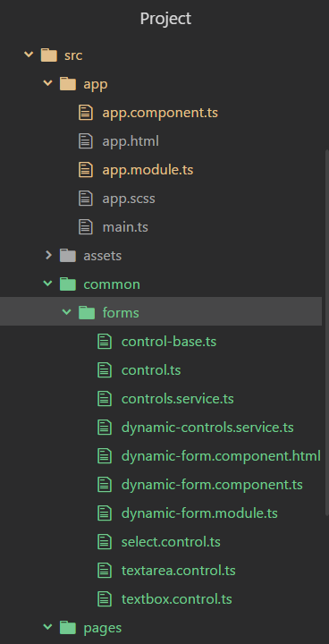
Task: Click the tree view vertical scrollbar
Action: click(326, 333)
